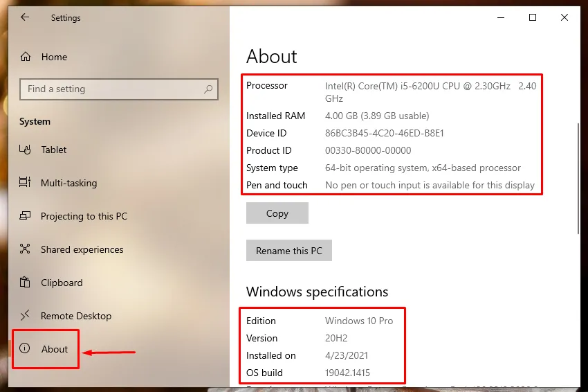Screen dimensions: 588x392
Task: Click the magnifier icon in search box
Action: (208, 89)
